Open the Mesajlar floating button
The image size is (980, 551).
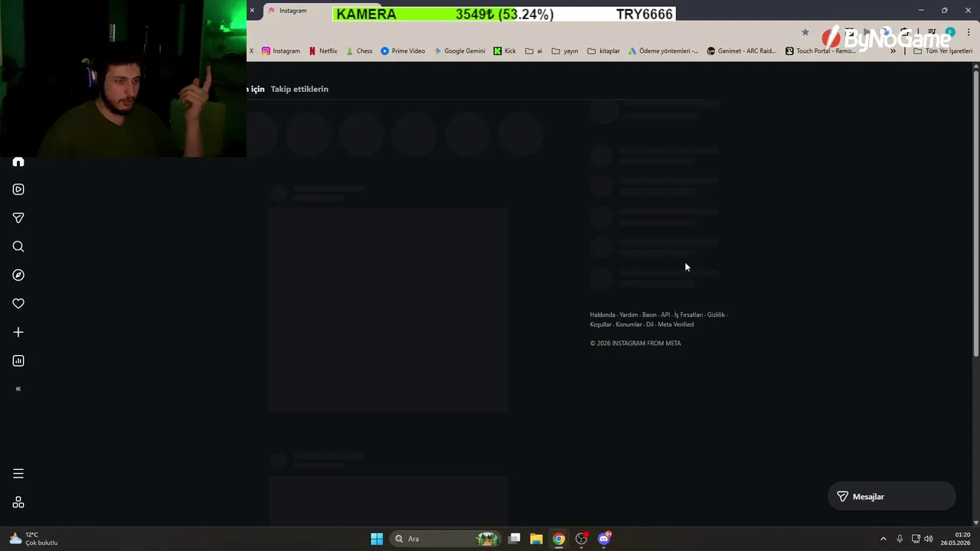[892, 497]
